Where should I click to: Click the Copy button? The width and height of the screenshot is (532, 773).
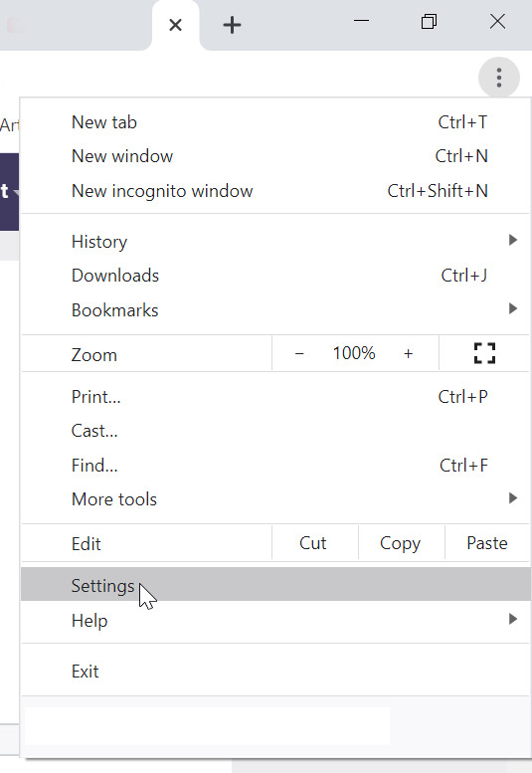point(401,543)
